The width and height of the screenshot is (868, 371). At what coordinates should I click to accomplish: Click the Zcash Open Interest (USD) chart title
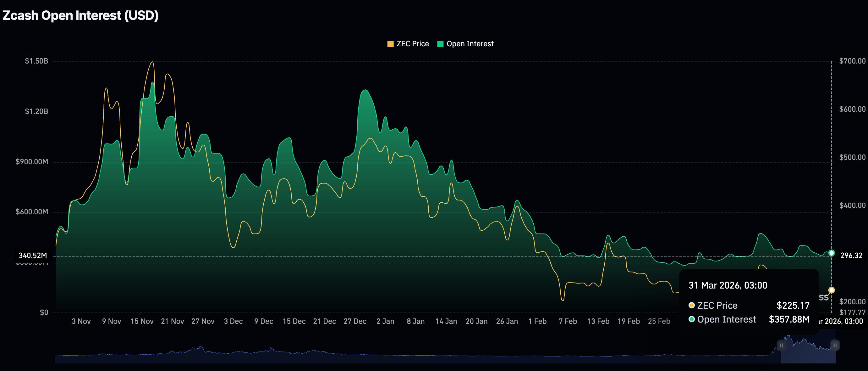80,15
